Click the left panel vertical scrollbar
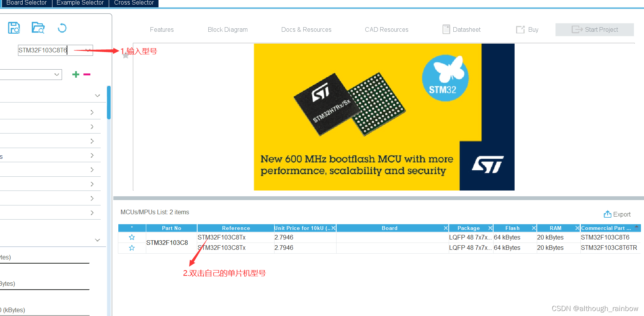 109,103
